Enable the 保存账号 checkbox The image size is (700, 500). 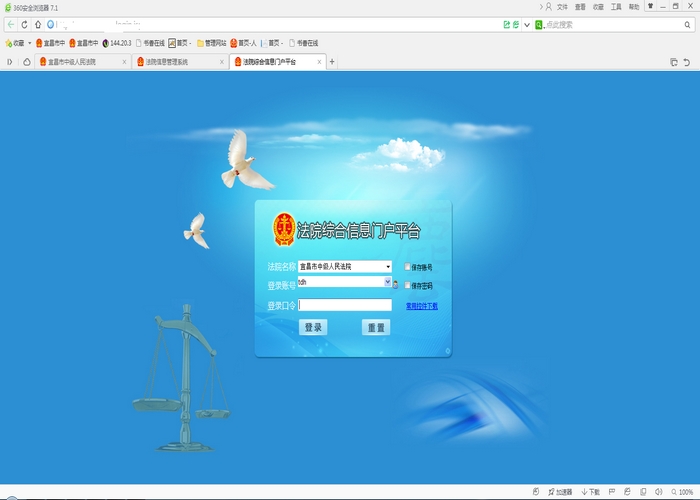click(408, 267)
